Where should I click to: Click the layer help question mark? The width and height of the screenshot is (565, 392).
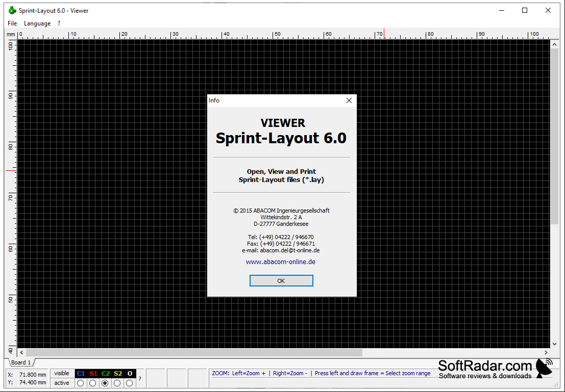click(140, 379)
